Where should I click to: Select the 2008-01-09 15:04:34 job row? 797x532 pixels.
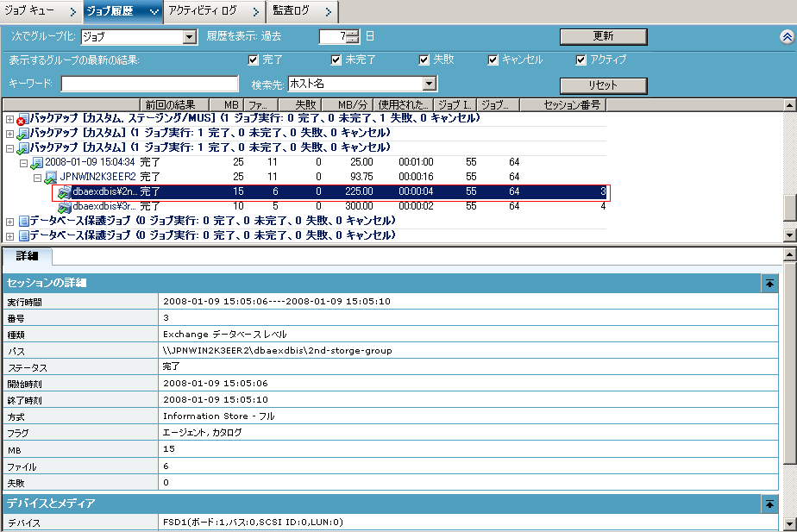318,162
